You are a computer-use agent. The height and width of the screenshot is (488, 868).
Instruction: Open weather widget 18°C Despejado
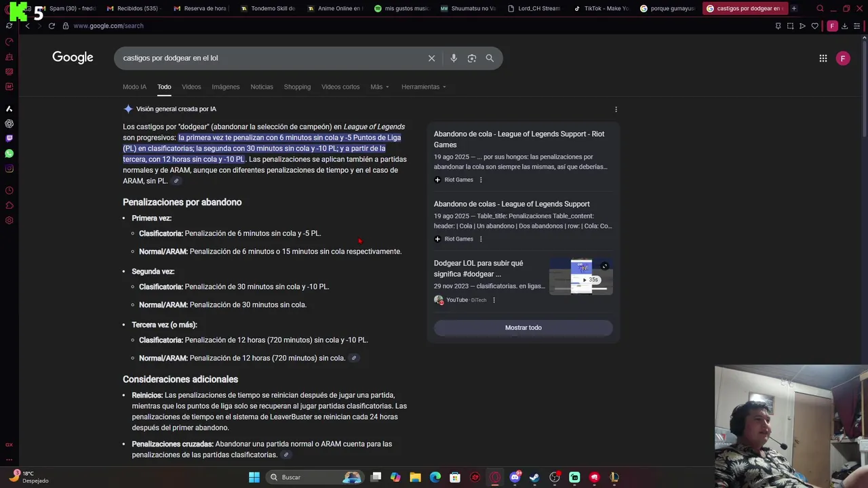click(x=28, y=477)
